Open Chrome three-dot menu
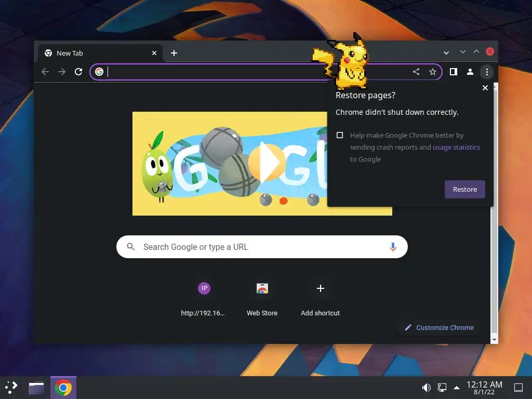 point(487,72)
